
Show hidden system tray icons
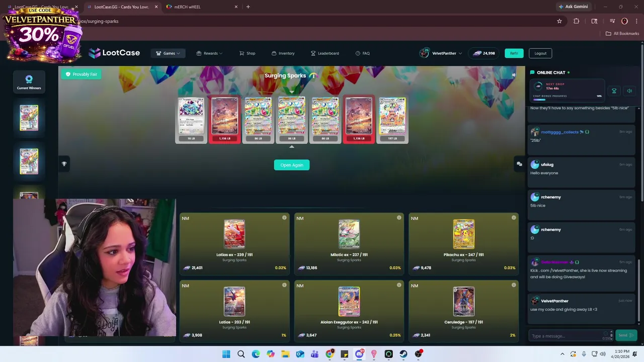[x=562, y=354]
